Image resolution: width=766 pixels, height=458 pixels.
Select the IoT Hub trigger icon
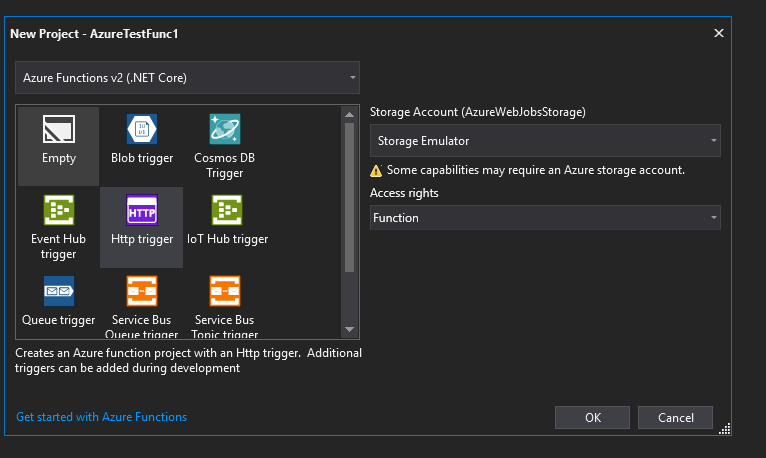(224, 211)
